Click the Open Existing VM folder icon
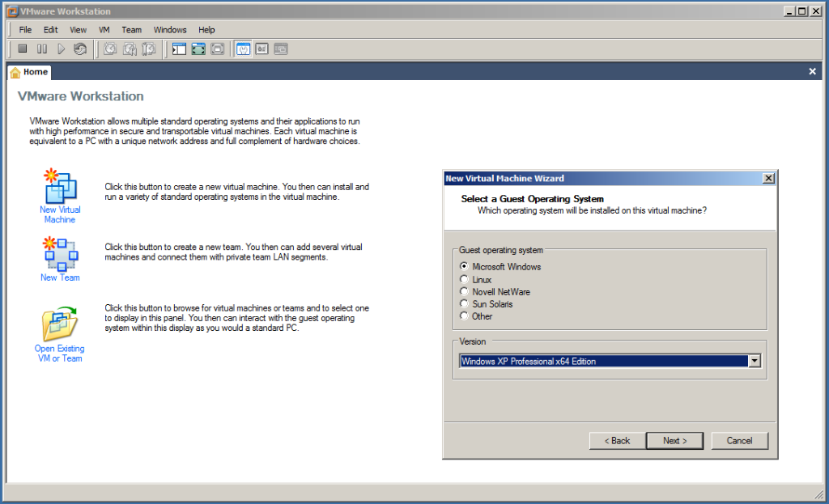Image resolution: width=829 pixels, height=504 pixels. tap(60, 324)
